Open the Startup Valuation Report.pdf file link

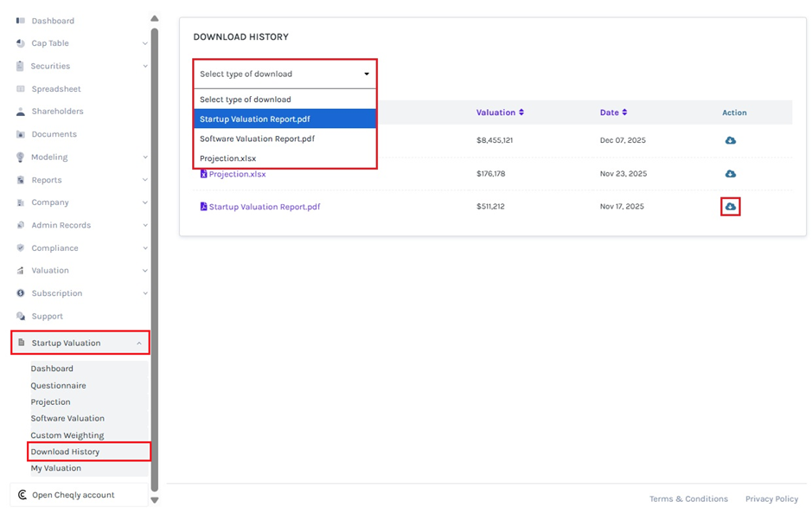click(264, 207)
